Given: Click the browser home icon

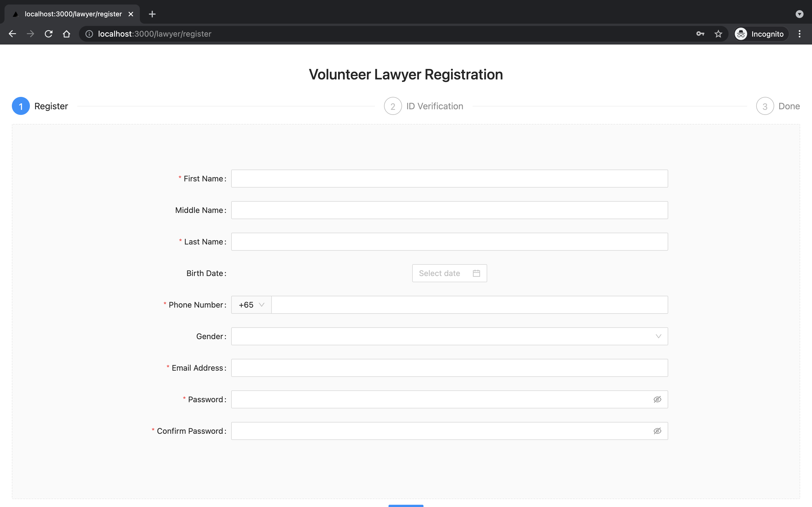Looking at the screenshot, I should tap(67, 34).
